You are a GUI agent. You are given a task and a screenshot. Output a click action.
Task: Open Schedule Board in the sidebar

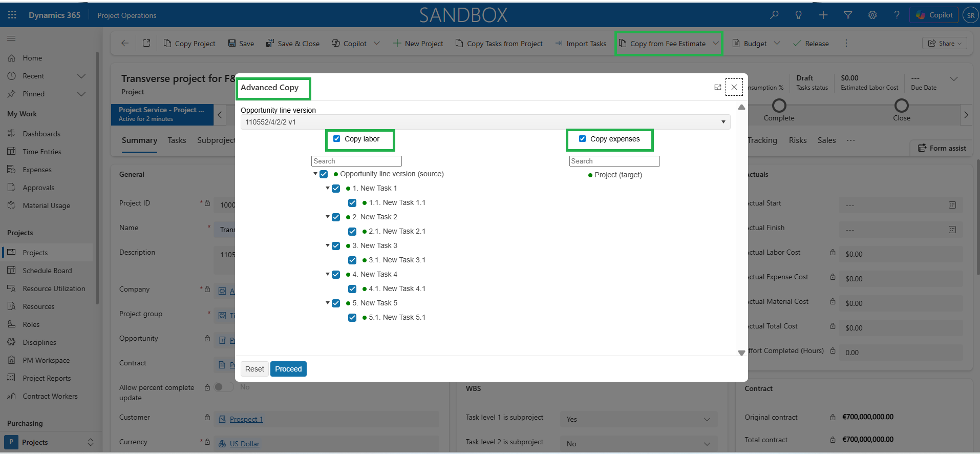[x=47, y=271]
